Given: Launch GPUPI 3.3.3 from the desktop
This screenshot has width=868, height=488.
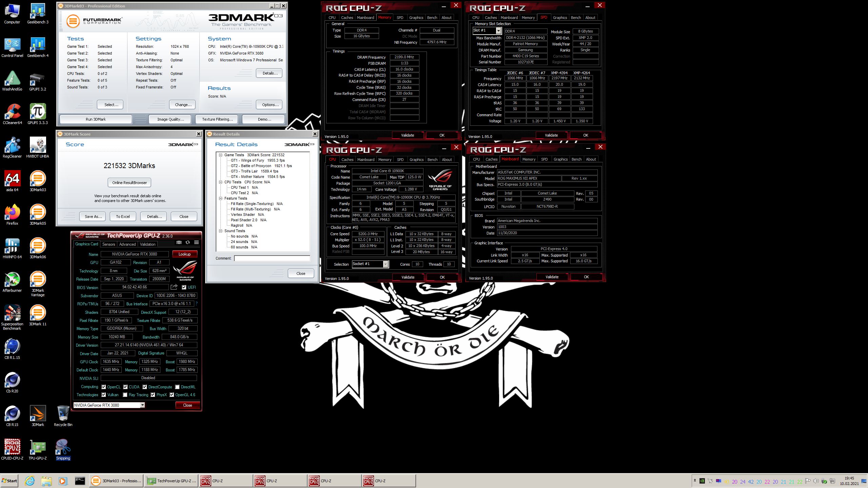Looking at the screenshot, I should click(x=38, y=114).
